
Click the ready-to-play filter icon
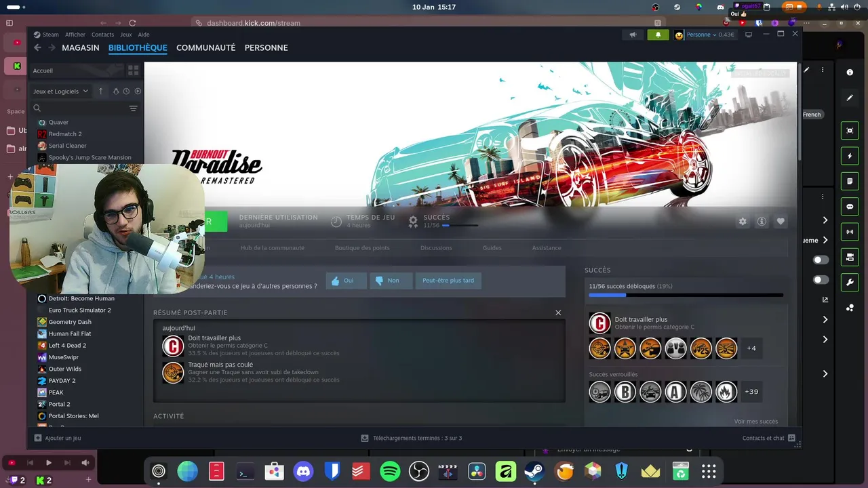point(138,91)
